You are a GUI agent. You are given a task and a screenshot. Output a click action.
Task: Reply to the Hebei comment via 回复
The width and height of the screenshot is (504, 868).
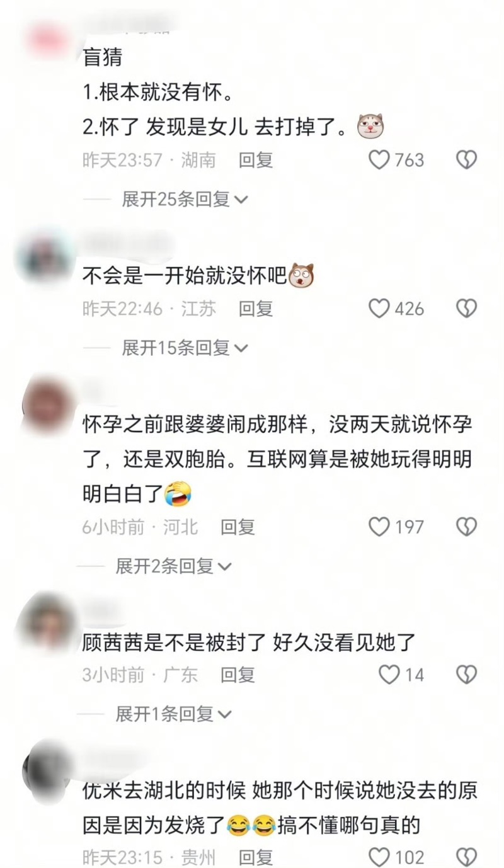point(238,527)
